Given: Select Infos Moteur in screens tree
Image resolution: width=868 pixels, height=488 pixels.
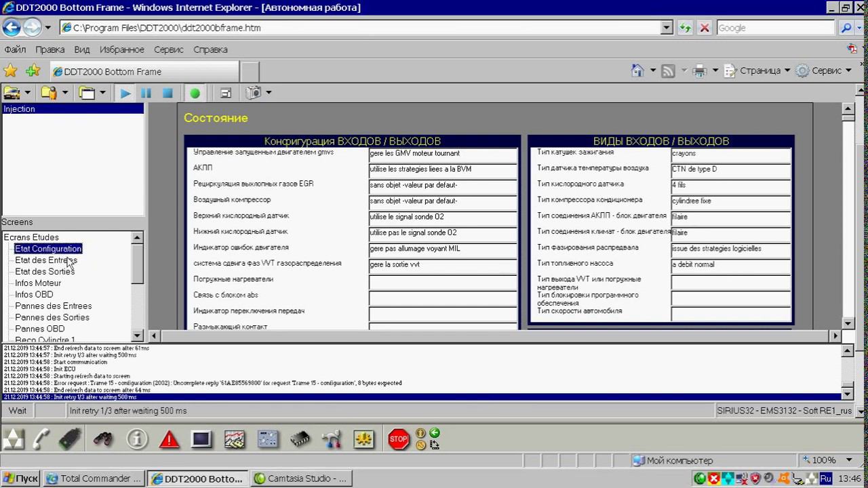Looking at the screenshot, I should click(38, 283).
